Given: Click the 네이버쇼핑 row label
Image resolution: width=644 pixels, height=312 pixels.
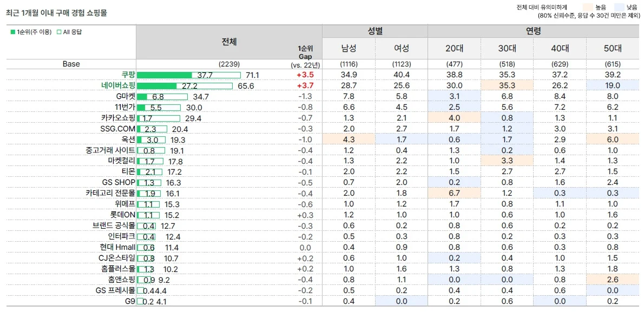Looking at the screenshot, I should (x=119, y=85).
